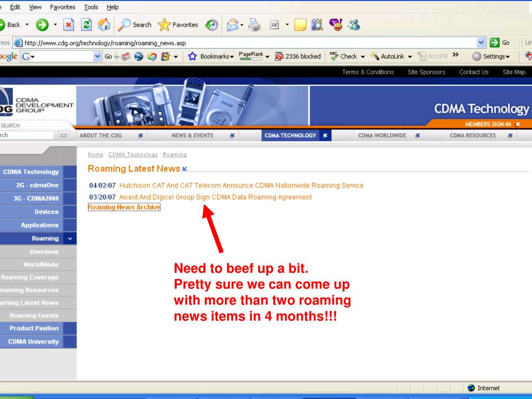Image resolution: width=532 pixels, height=399 pixels.
Task: Open the View menu
Action: click(35, 7)
